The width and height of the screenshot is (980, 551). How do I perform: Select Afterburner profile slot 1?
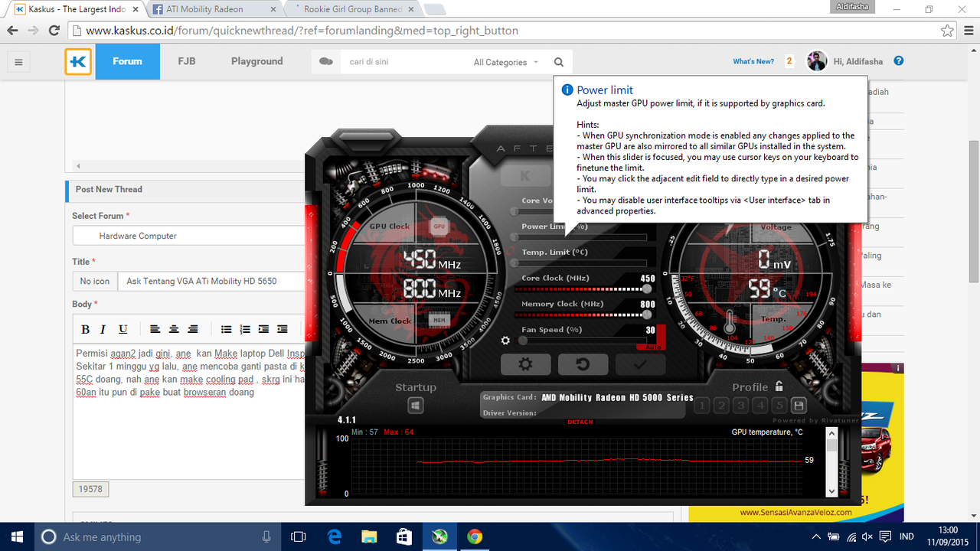[x=702, y=406]
